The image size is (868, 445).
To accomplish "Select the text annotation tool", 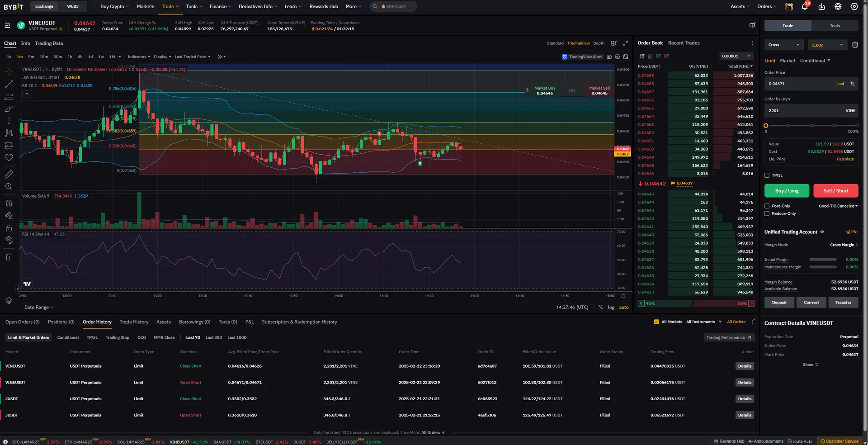I will [9, 121].
